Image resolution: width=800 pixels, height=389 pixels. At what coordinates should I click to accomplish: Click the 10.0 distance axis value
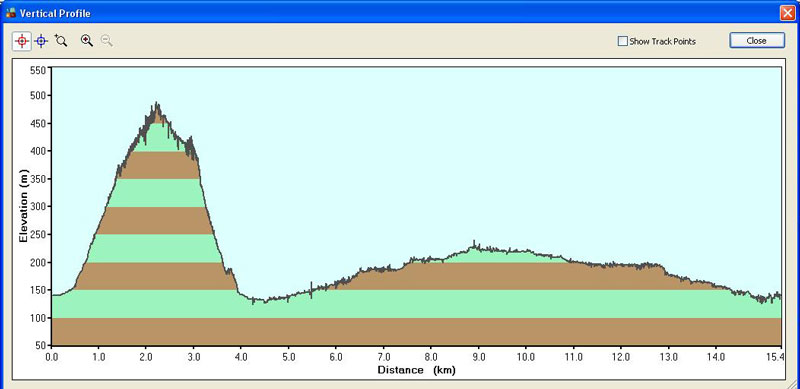[526, 357]
